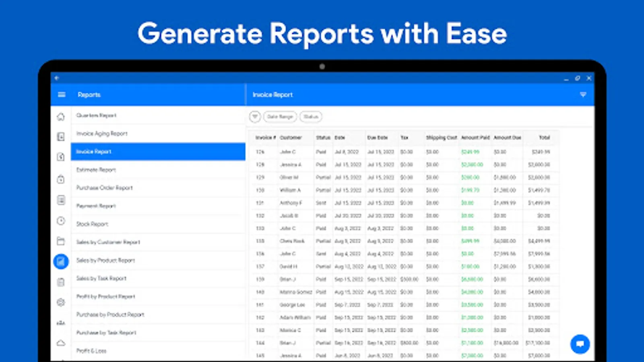Screen dimensions: 644x362
Task: Select customer cell "Anthony F"
Action: 291,203
